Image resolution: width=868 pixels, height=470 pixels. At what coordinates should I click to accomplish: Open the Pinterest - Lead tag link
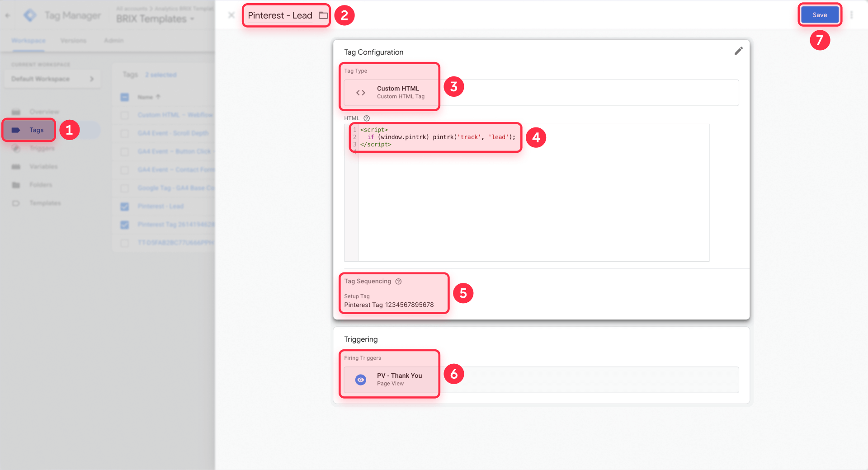tap(160, 207)
